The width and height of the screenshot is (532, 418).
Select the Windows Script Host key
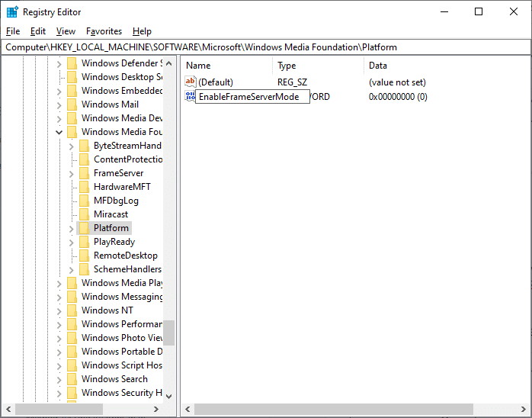121,365
